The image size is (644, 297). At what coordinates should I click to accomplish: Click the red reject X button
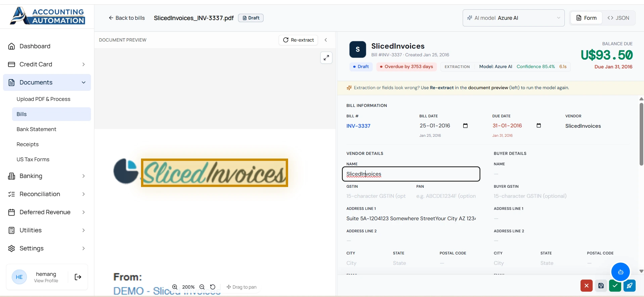[587, 286]
